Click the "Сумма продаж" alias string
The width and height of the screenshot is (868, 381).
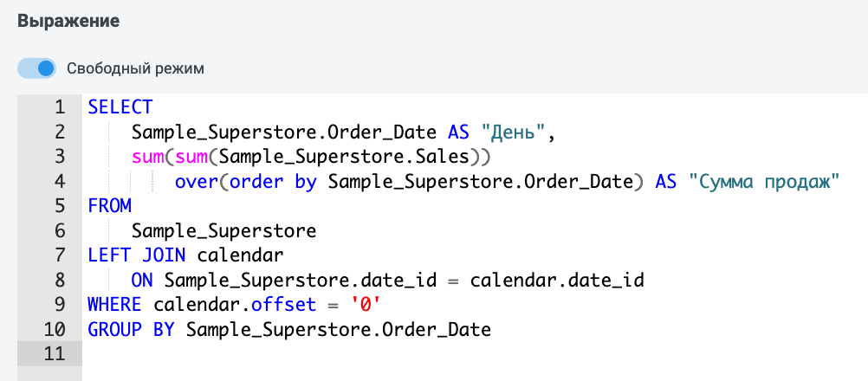764,181
